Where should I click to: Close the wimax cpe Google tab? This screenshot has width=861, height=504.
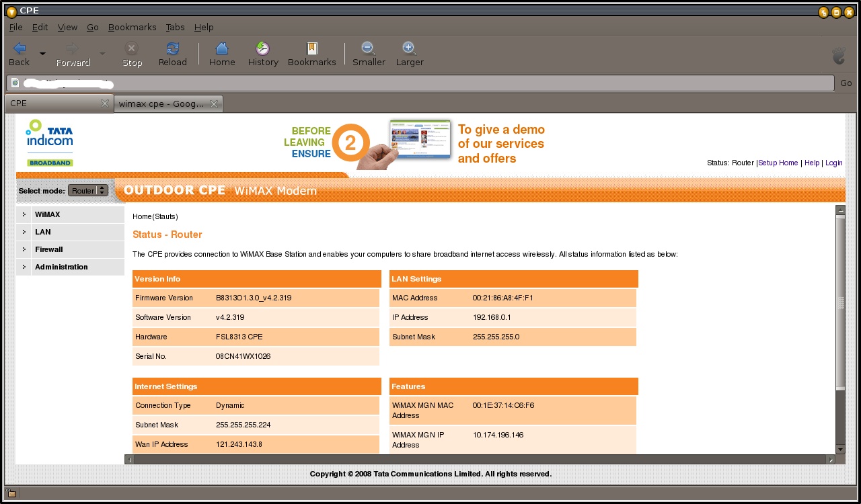click(x=214, y=103)
